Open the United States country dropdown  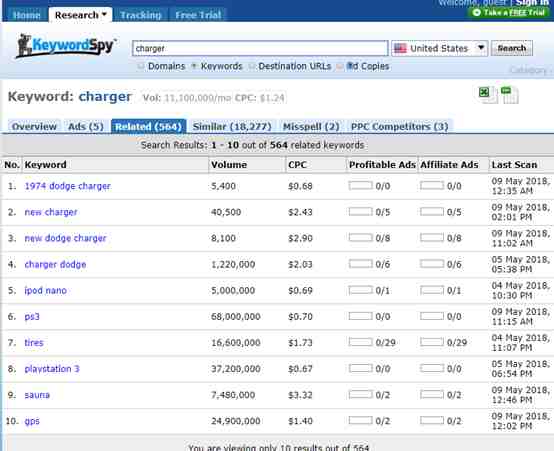[x=440, y=48]
